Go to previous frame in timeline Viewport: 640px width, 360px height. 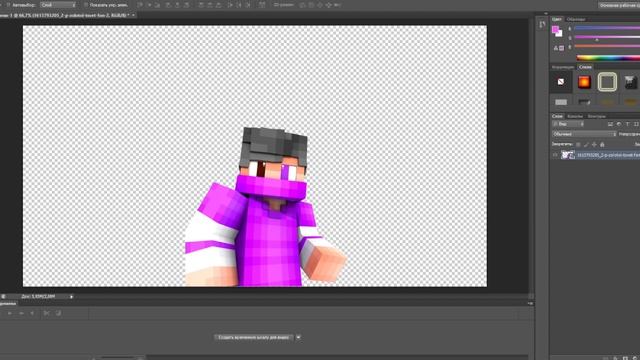click(21, 313)
